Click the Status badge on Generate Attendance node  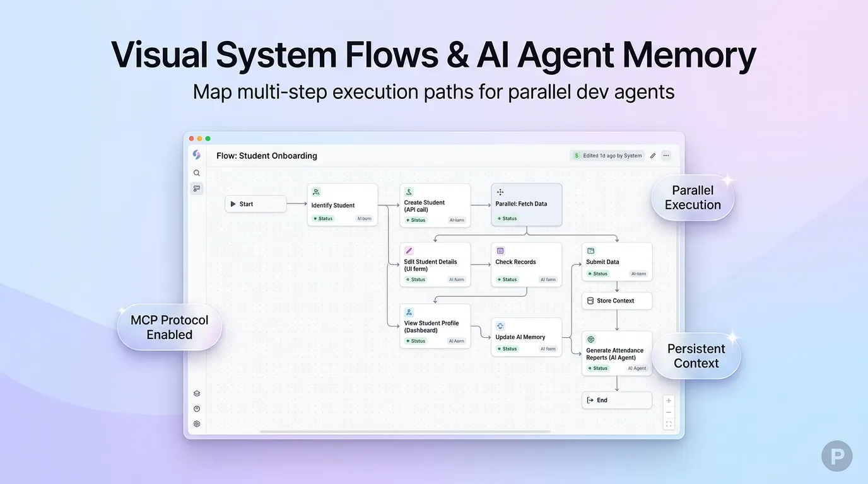click(598, 368)
